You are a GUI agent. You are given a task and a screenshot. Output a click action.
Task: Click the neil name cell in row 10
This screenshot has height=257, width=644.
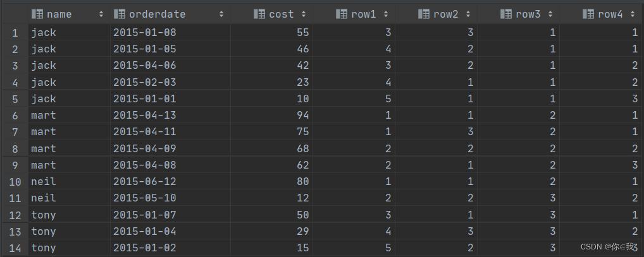click(x=69, y=181)
